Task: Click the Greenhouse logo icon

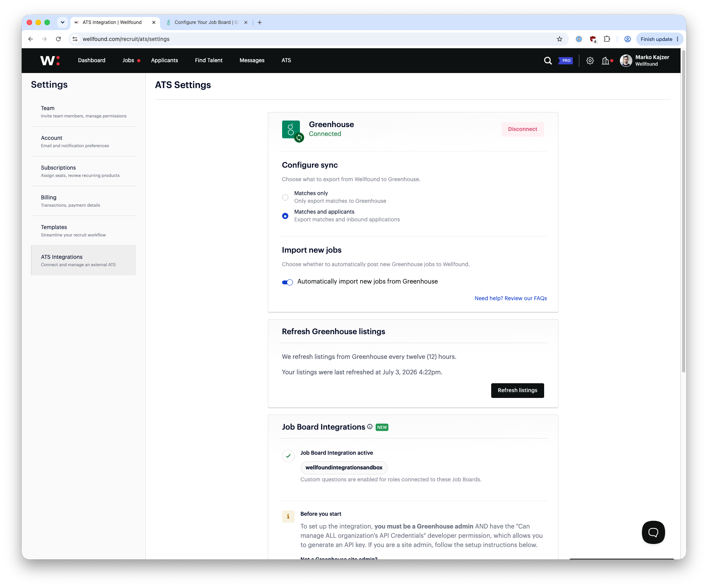Action: 291,130
